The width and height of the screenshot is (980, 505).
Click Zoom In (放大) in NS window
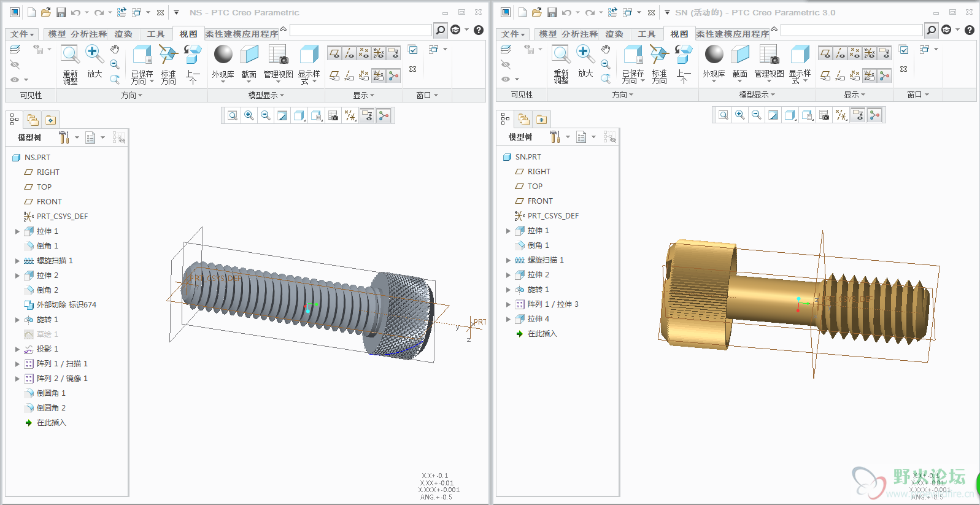95,61
